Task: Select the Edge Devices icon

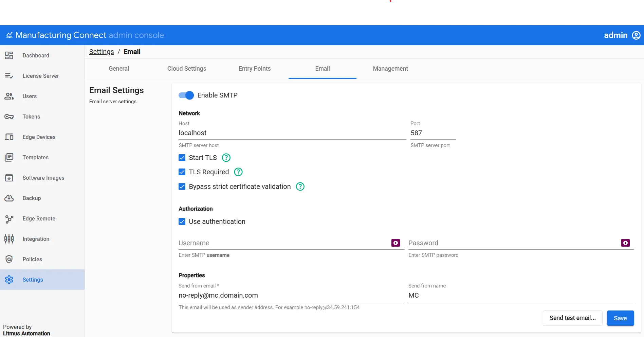Action: click(9, 137)
